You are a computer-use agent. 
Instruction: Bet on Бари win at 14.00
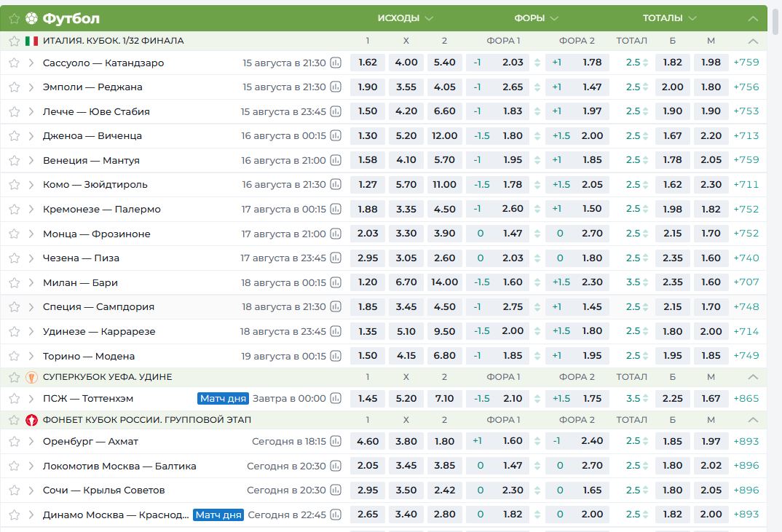[444, 282]
